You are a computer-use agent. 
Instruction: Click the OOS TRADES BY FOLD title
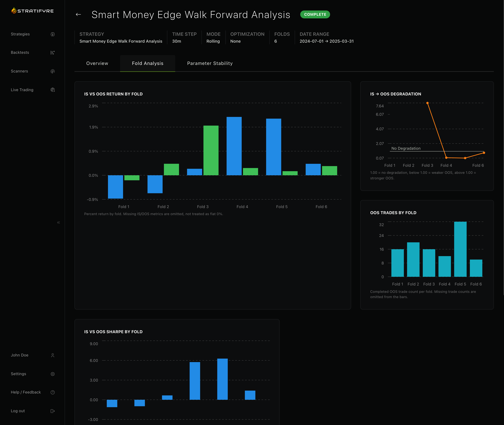click(393, 213)
